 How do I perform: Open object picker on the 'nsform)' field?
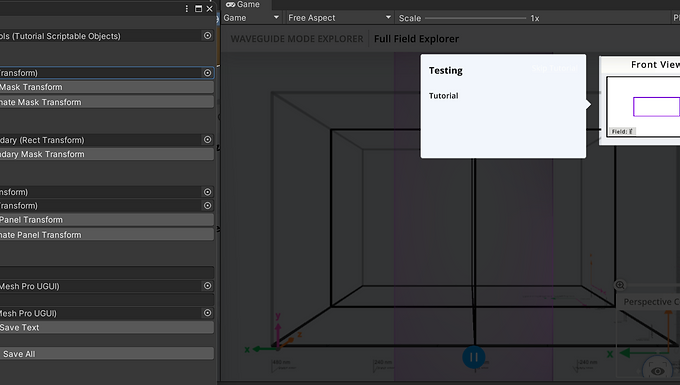coord(207,192)
